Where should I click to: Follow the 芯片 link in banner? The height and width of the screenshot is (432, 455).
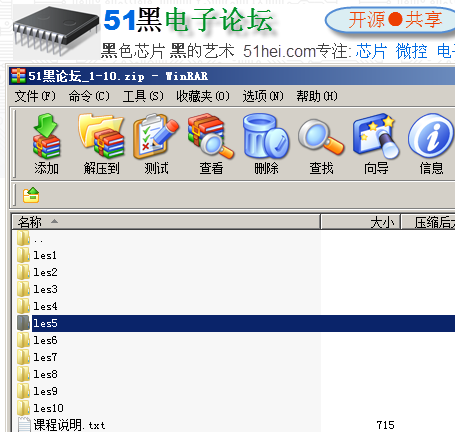(x=371, y=51)
